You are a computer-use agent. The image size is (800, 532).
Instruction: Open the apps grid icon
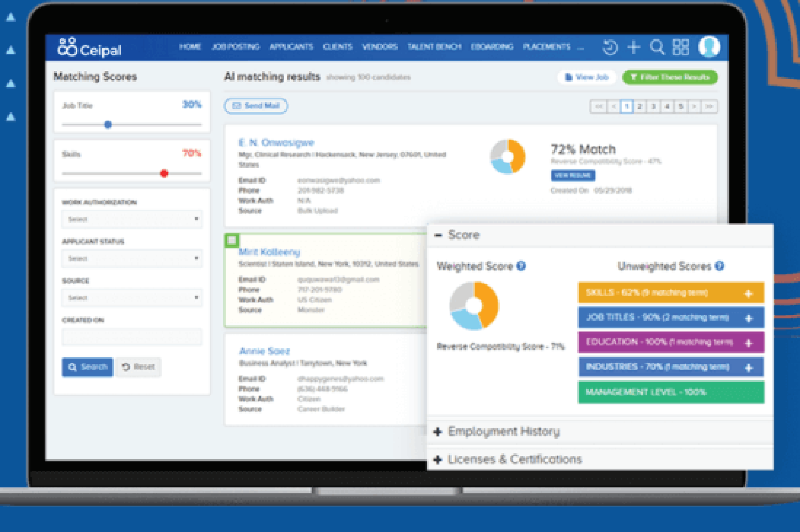pyautogui.click(x=682, y=47)
